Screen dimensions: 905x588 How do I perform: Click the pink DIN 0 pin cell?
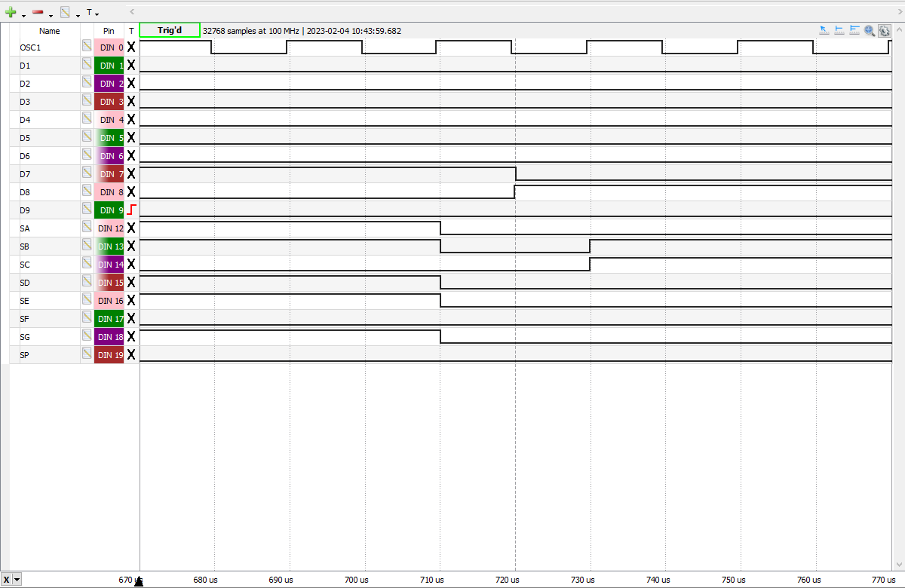[109, 47]
